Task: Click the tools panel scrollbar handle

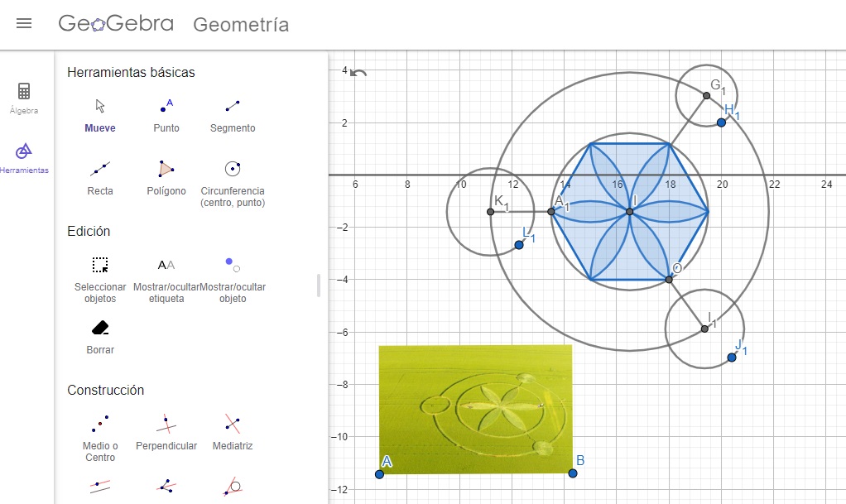Action: click(x=319, y=286)
